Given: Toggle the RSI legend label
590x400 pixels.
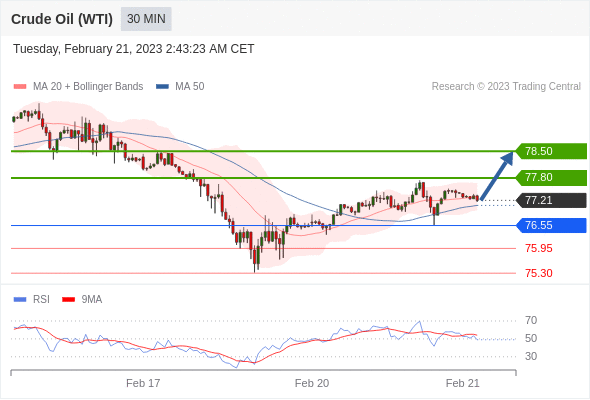Looking at the screenshot, I should tap(41, 300).
